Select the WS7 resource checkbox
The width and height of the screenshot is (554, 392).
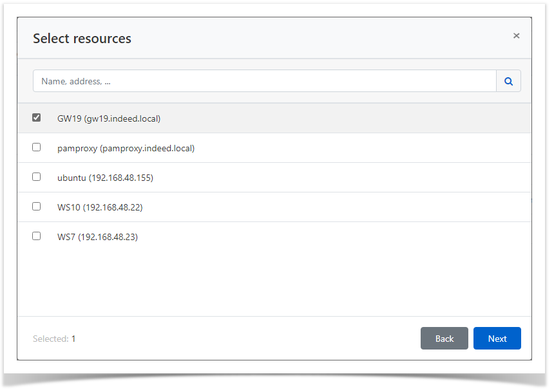point(37,236)
